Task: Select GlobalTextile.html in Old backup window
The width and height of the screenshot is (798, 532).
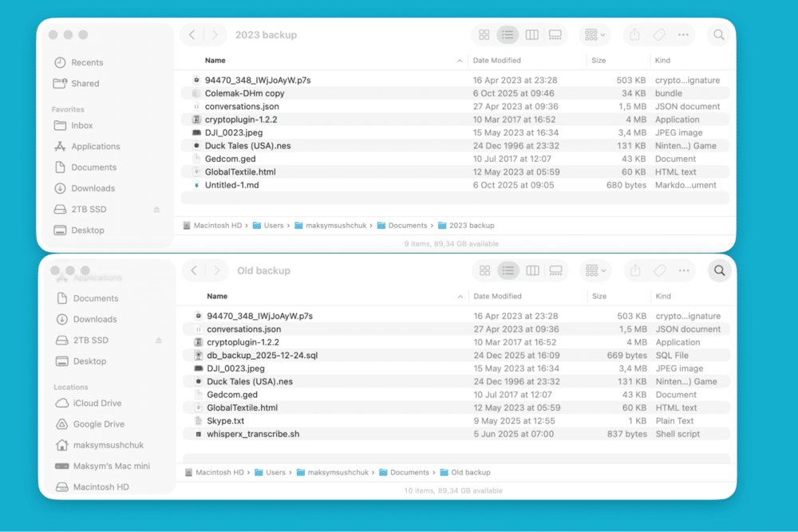Action: coord(456,408)
